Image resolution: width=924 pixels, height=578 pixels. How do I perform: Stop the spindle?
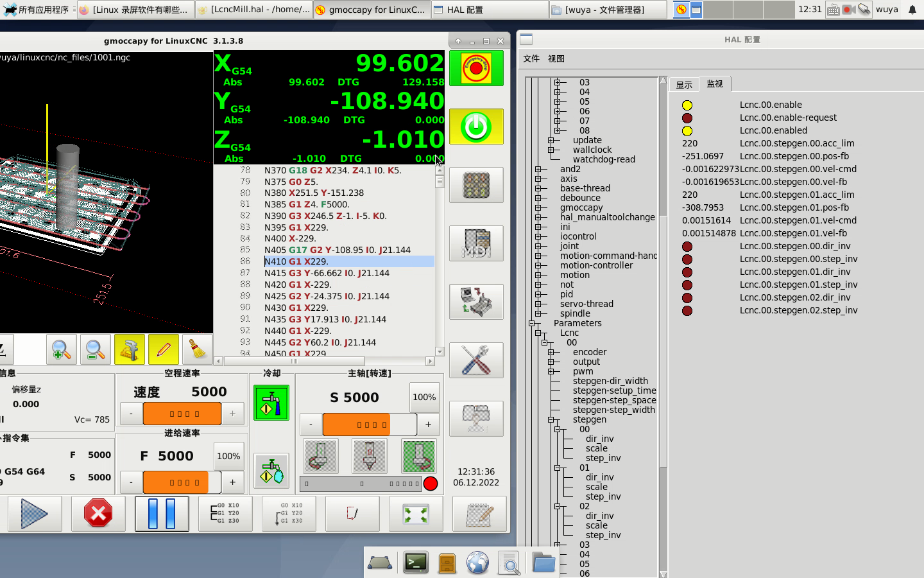370,456
